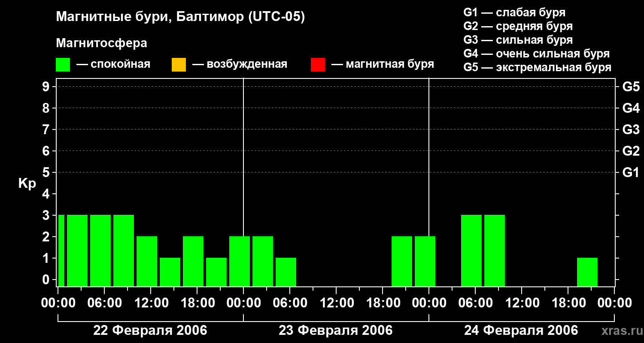Click the Kp 3 bar above 06:00 on 22 February
This screenshot has height=343, width=644.
(100, 250)
